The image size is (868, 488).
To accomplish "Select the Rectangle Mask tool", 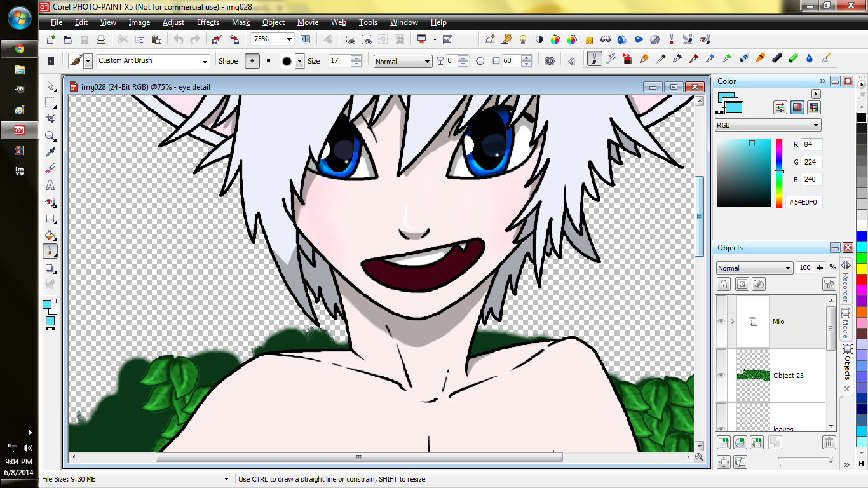I will tap(50, 102).
